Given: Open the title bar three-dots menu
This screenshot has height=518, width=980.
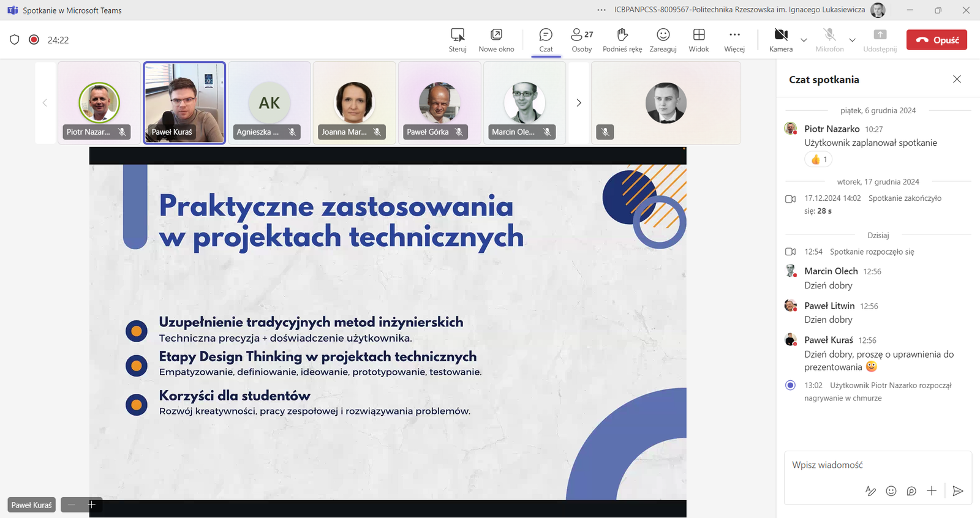Looking at the screenshot, I should 601,10.
